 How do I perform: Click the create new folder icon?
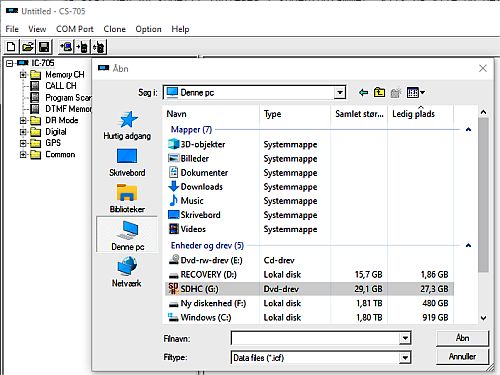click(395, 92)
